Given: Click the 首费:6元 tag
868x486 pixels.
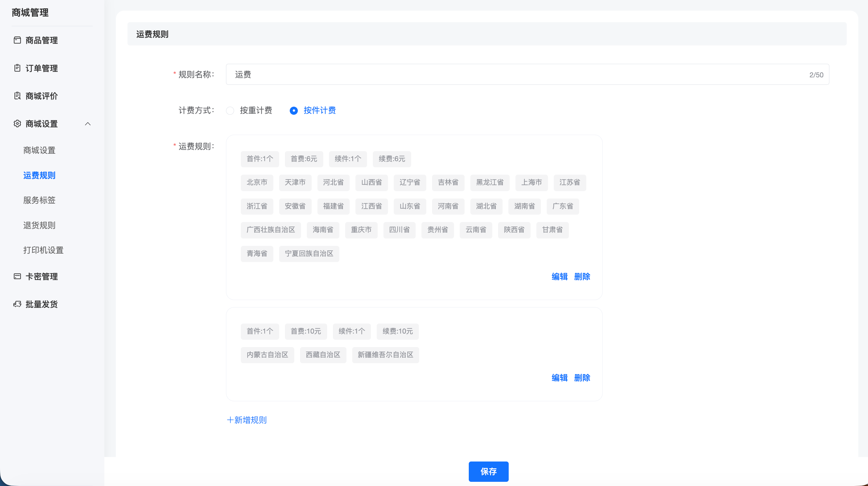Looking at the screenshot, I should click(x=304, y=159).
